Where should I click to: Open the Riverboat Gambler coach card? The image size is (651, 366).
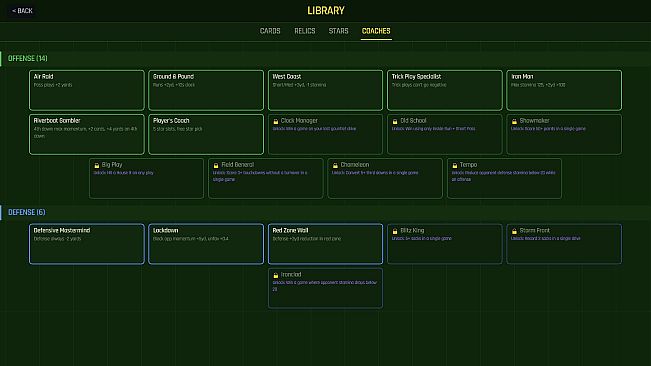[x=87, y=134]
